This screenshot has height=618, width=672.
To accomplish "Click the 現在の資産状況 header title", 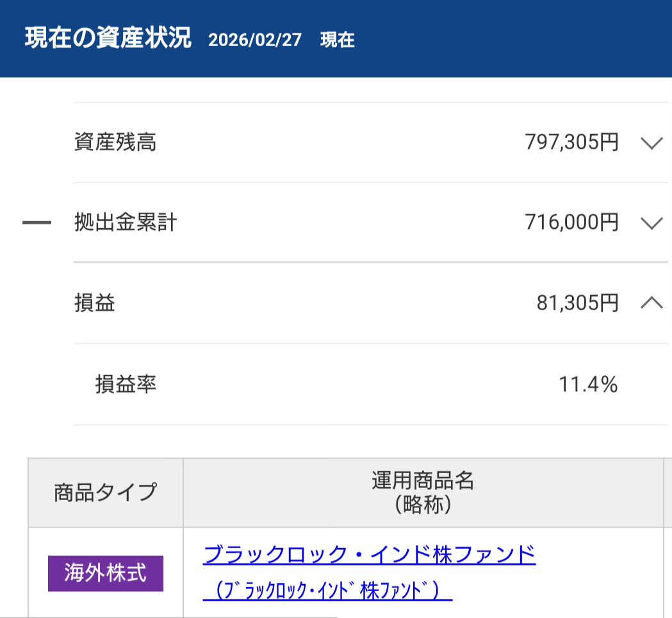I will coord(108,38).
